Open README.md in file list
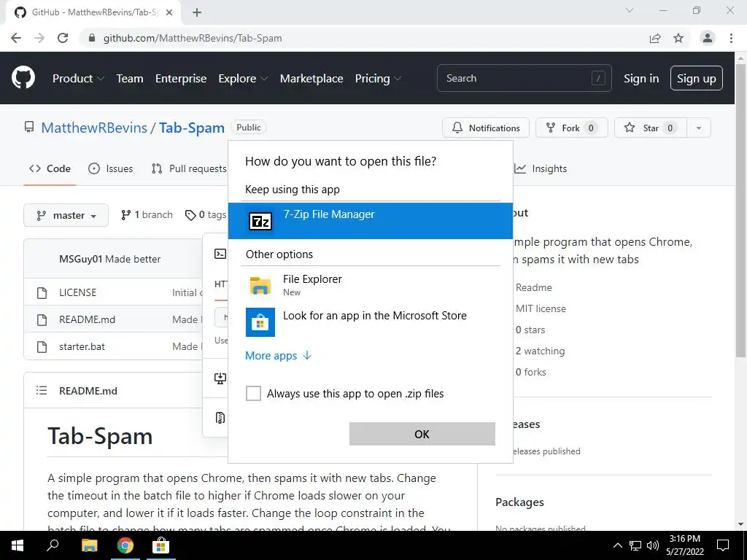The image size is (747, 560). coord(88,319)
